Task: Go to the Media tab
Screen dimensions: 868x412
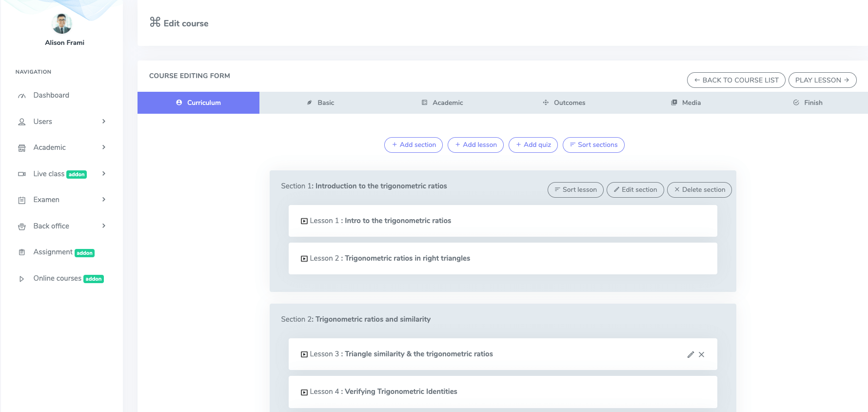Action: [x=686, y=103]
